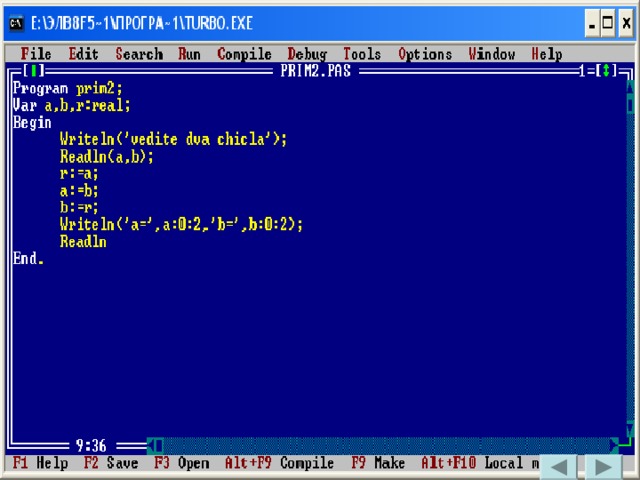Click vertical scrollbar up arrow
Viewport: 640px width, 480px height.
point(630,88)
